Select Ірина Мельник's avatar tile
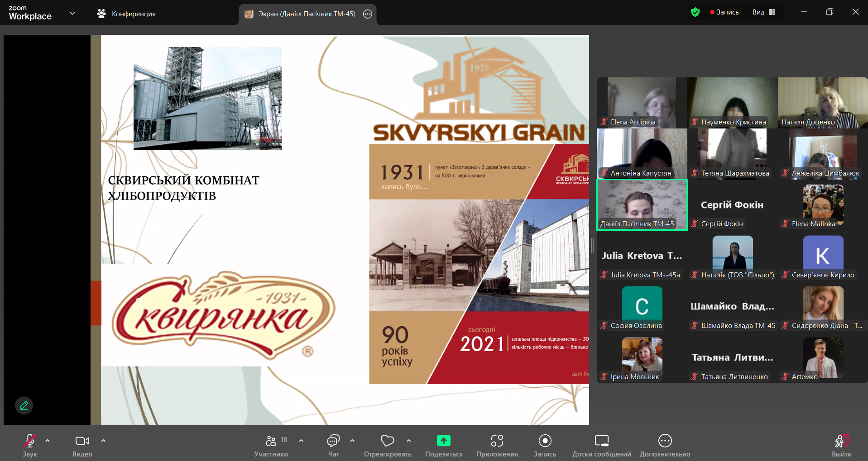This screenshot has height=461, width=868. pos(642,358)
